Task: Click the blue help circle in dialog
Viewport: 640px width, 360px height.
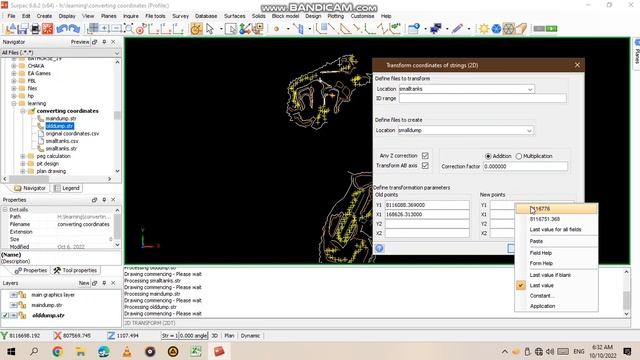Action: [380, 248]
